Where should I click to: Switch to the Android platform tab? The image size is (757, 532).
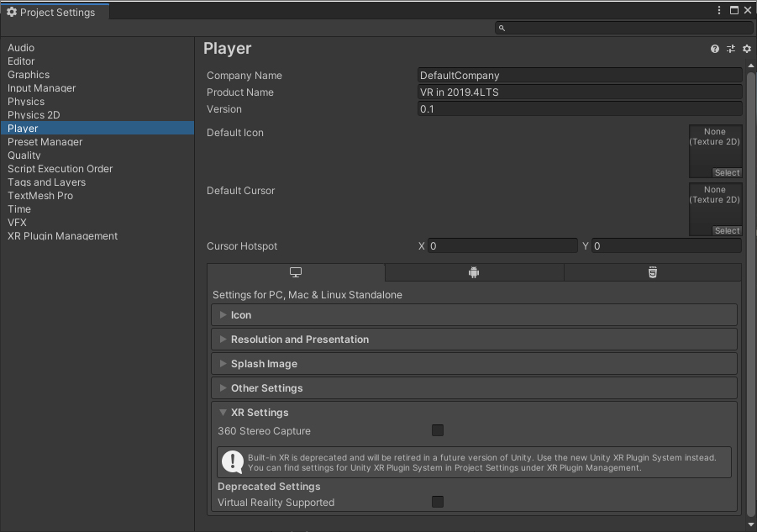pos(474,272)
